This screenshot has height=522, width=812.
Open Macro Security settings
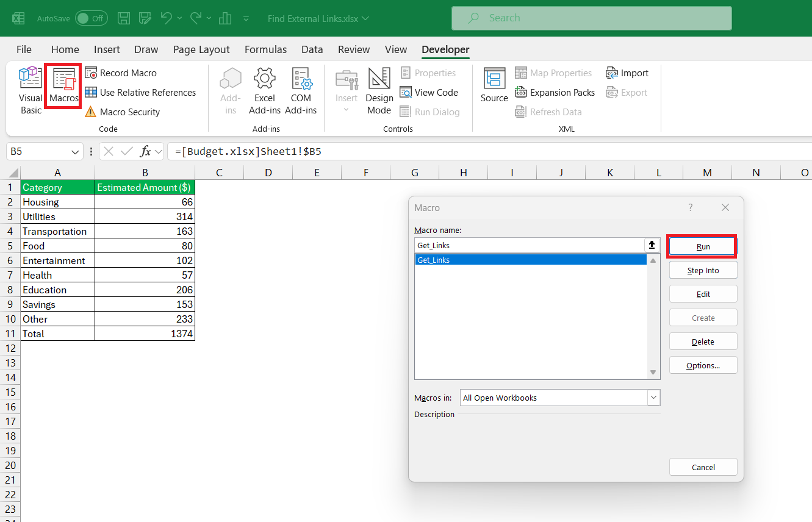click(x=129, y=112)
